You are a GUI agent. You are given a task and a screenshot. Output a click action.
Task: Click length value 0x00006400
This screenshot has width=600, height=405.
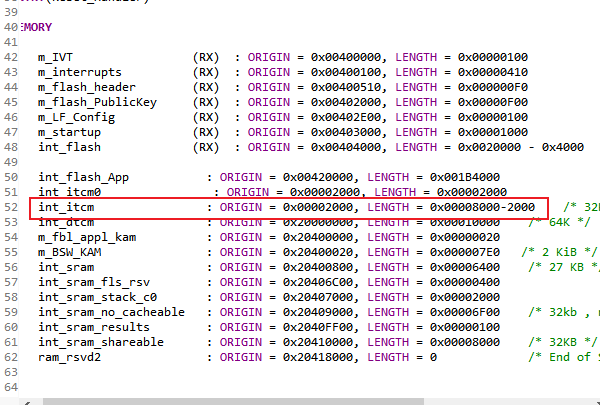[465, 267]
